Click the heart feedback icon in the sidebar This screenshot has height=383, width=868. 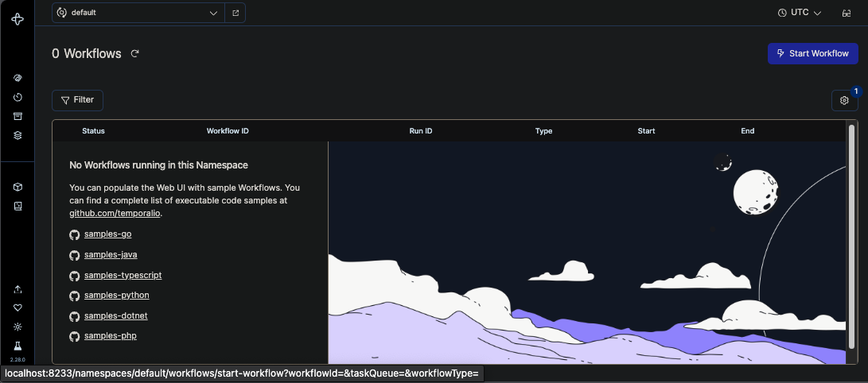(18, 308)
